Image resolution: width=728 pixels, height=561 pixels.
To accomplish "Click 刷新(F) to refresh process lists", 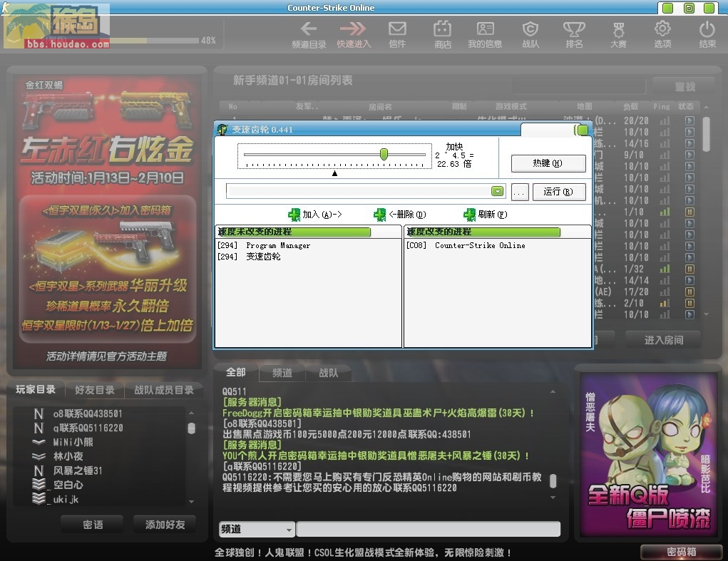I will tap(485, 215).
